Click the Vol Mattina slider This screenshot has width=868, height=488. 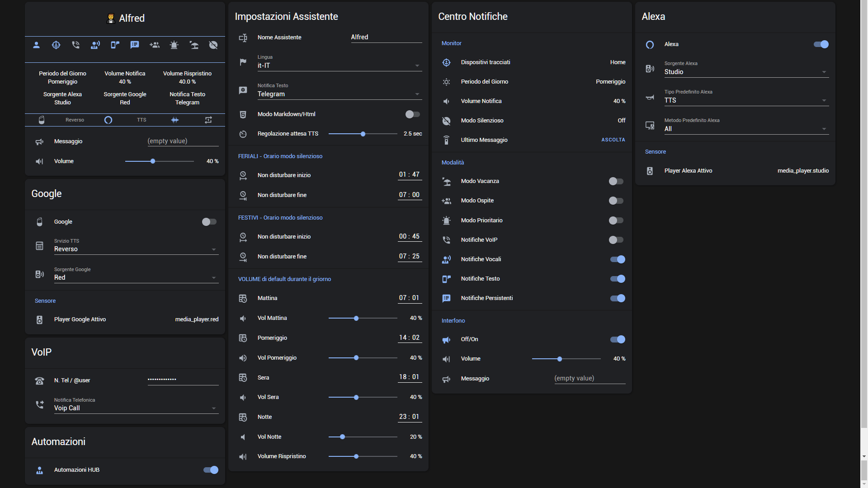363,319
